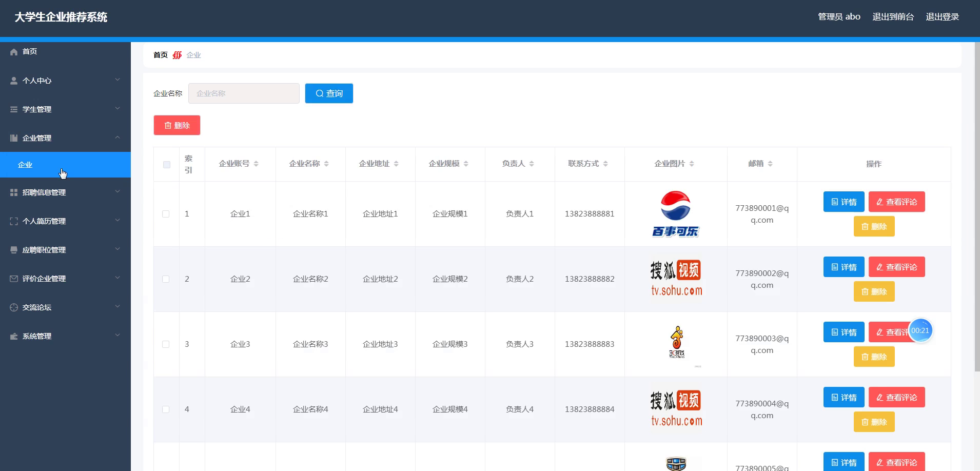Viewport: 980px width, 471px height.
Task: Toggle the select-all header checkbox
Action: pos(167,165)
